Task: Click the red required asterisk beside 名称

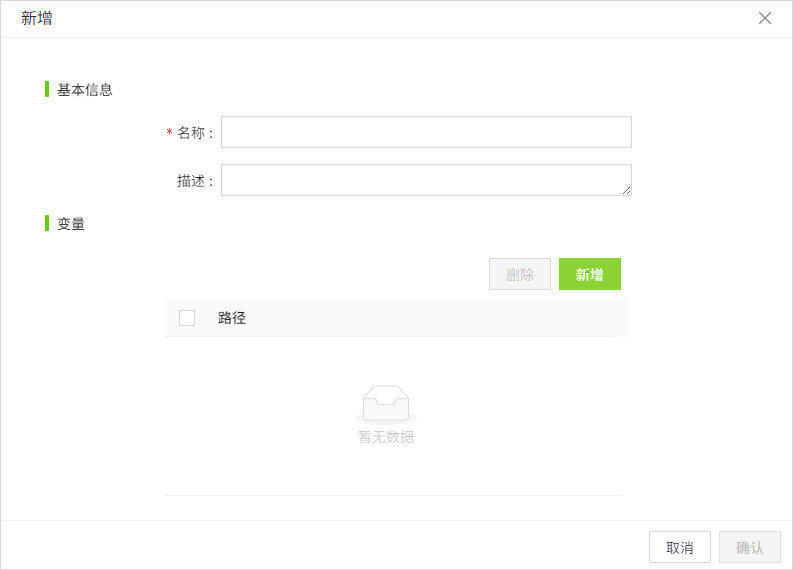Action: point(169,133)
